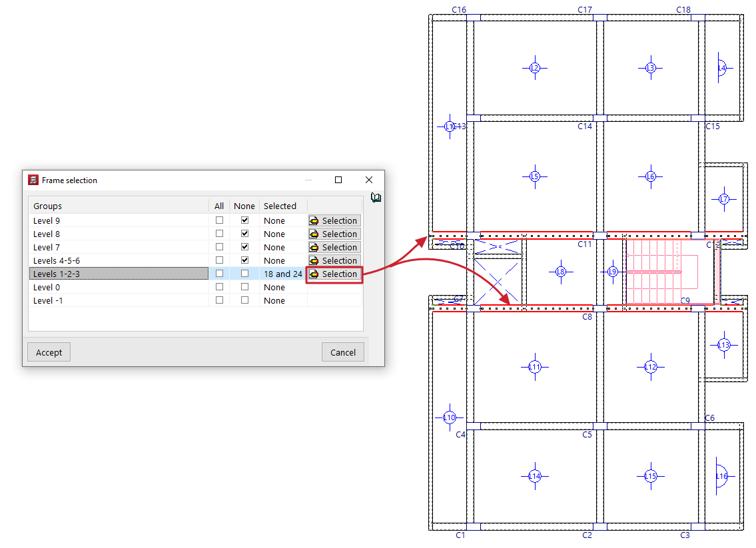Click column label C17 on the plan
Image resolution: width=756 pixels, height=548 pixels.
[584, 9]
